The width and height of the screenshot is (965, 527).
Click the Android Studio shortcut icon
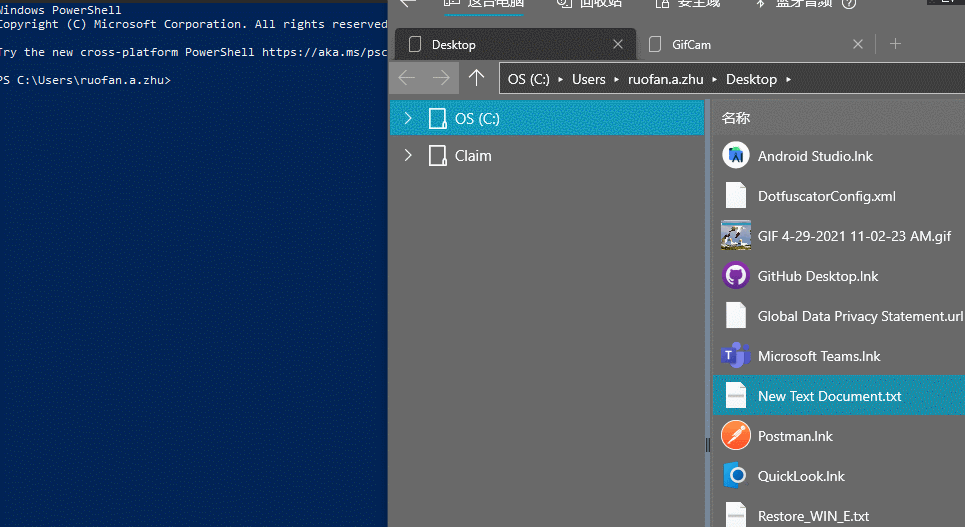tap(735, 156)
